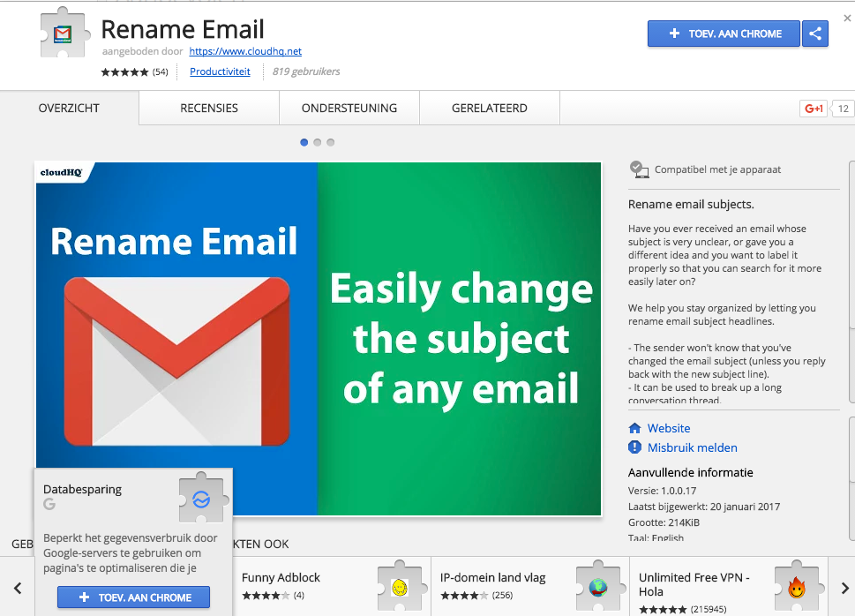Select the second screenshot carousel dot
The image size is (855, 616).
tap(318, 142)
